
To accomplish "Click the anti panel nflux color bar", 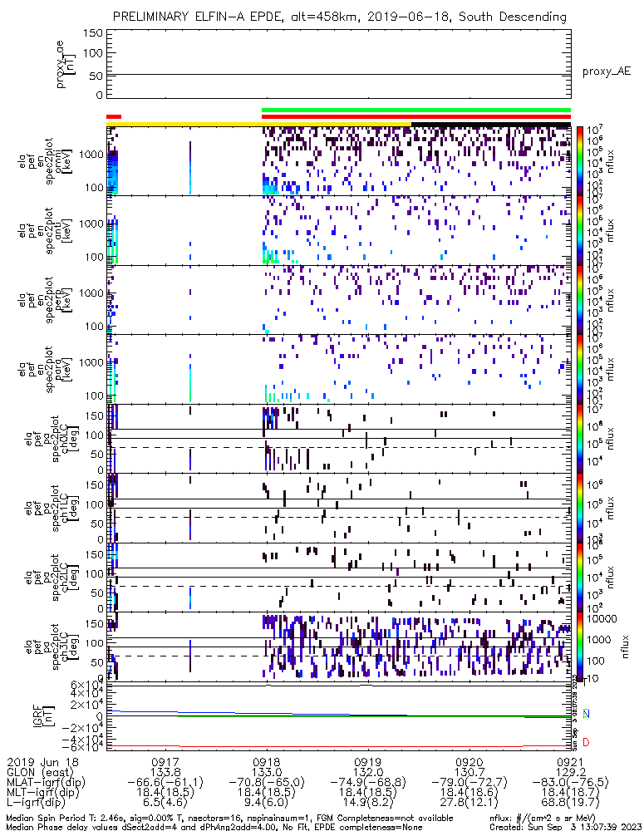I will (580, 230).
